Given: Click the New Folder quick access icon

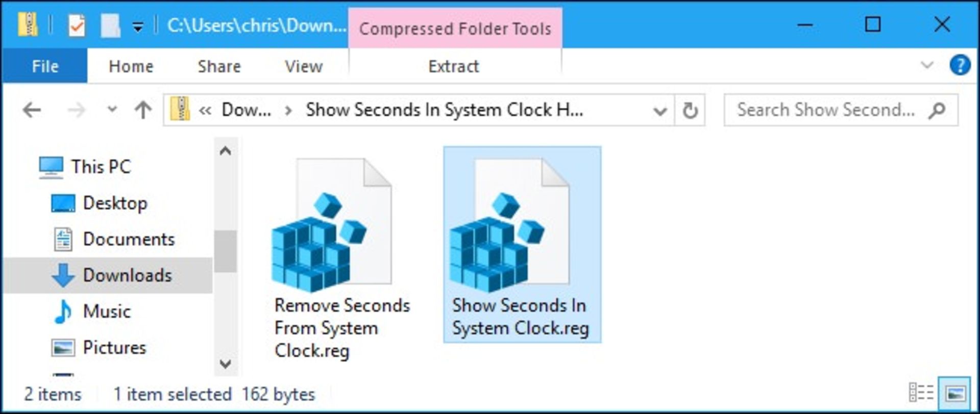Looking at the screenshot, I should (110, 25).
